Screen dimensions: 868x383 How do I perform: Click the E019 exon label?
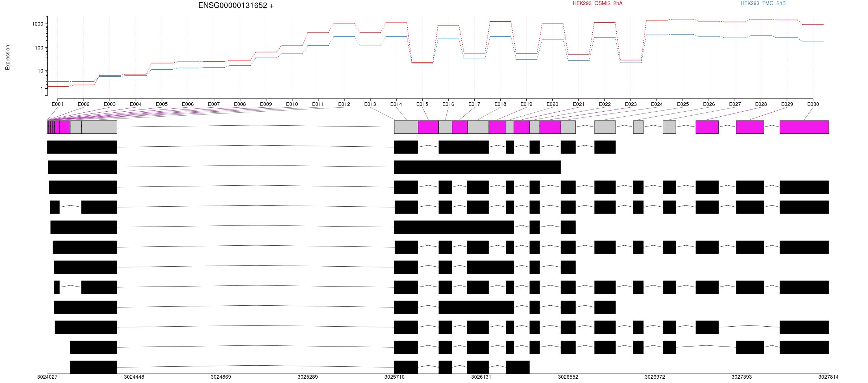pyautogui.click(x=526, y=104)
